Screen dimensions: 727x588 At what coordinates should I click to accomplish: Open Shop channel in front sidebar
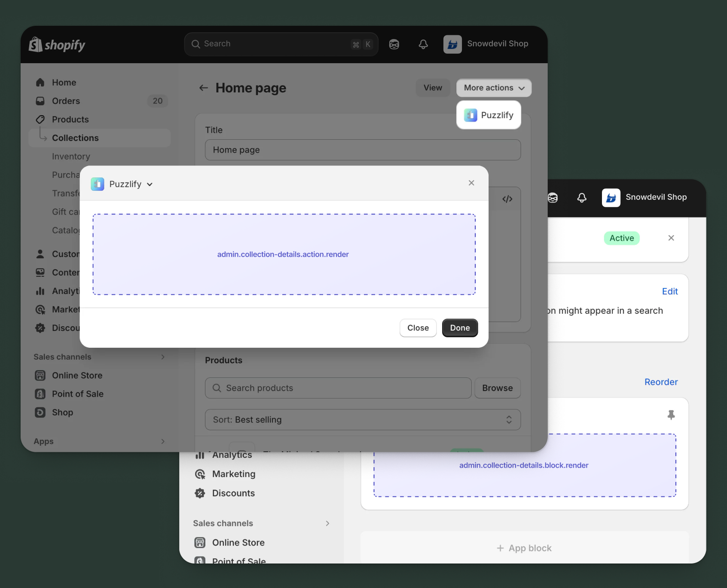(62, 412)
